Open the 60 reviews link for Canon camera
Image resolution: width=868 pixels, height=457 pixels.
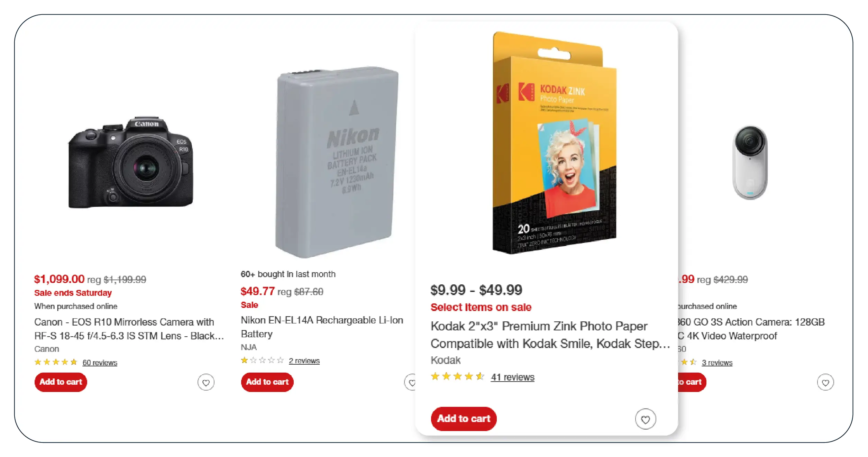coord(100,363)
